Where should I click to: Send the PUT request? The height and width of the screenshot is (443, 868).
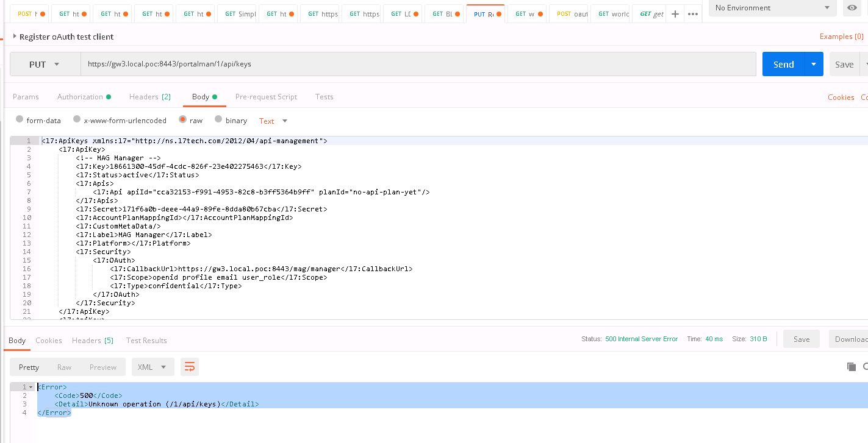click(784, 63)
